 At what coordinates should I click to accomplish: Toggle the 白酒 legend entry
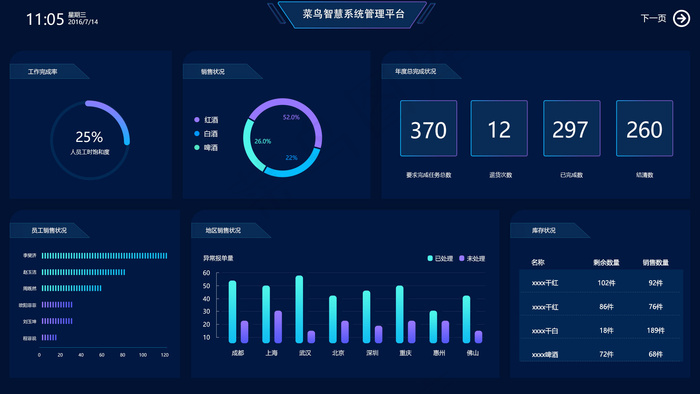[206, 133]
